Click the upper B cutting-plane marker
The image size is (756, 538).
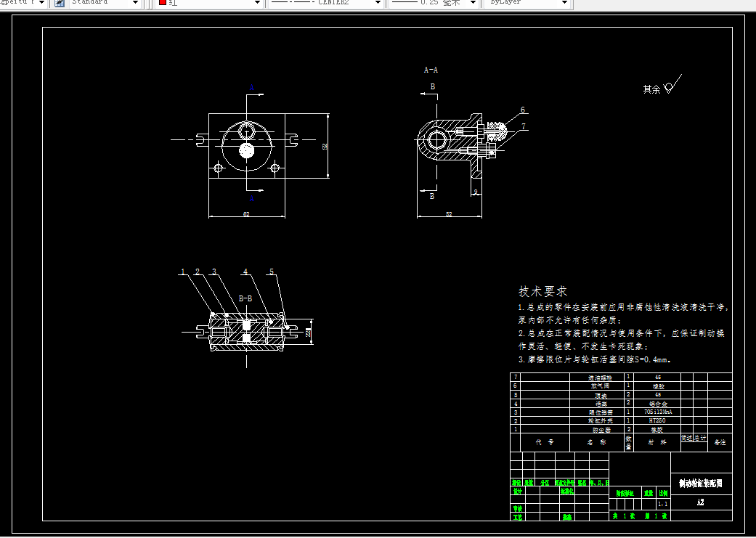point(433,87)
